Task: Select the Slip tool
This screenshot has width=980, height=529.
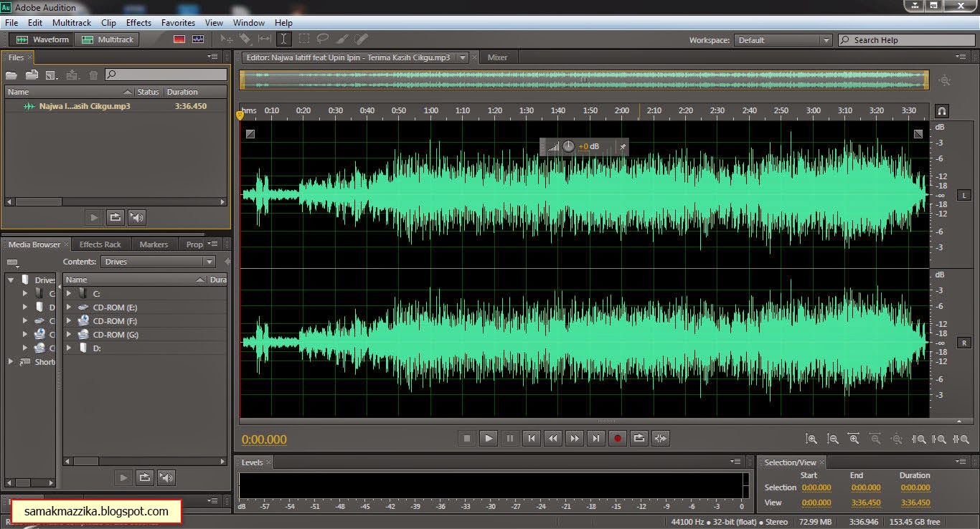Action: (x=264, y=39)
